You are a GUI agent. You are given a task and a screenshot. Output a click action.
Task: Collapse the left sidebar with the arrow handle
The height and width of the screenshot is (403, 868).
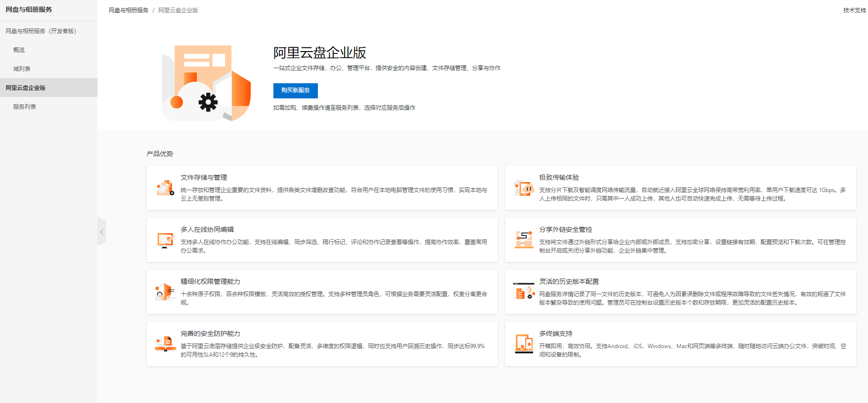(102, 232)
